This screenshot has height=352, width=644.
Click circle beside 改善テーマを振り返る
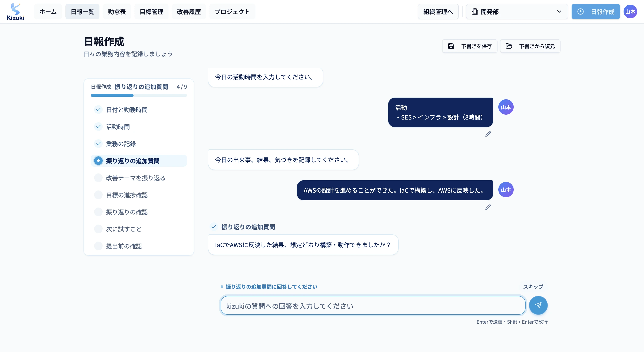coord(98,178)
